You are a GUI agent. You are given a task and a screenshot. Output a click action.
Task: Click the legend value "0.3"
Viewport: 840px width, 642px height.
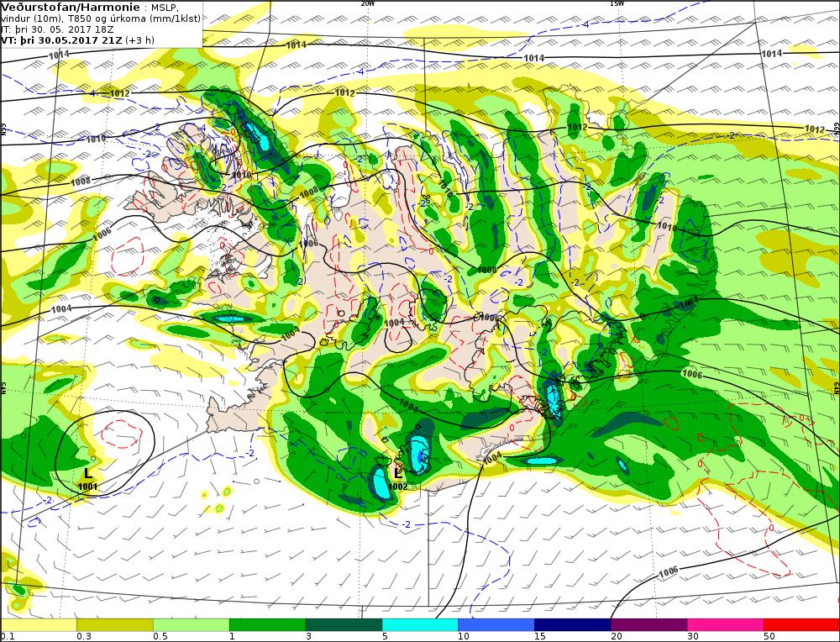coord(83,637)
